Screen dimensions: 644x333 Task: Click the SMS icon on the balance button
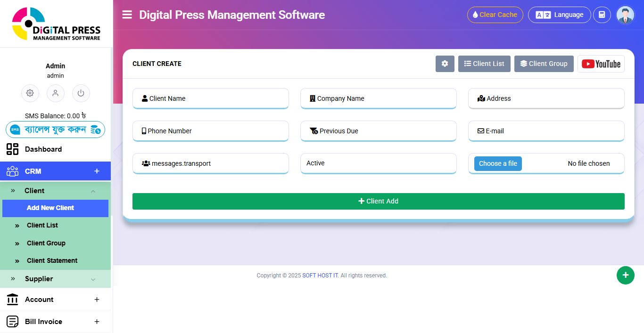tap(16, 129)
